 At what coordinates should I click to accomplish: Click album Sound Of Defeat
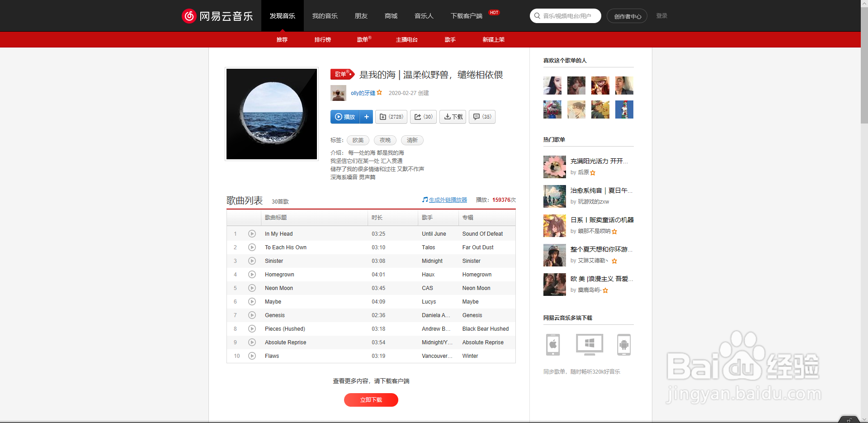(482, 234)
